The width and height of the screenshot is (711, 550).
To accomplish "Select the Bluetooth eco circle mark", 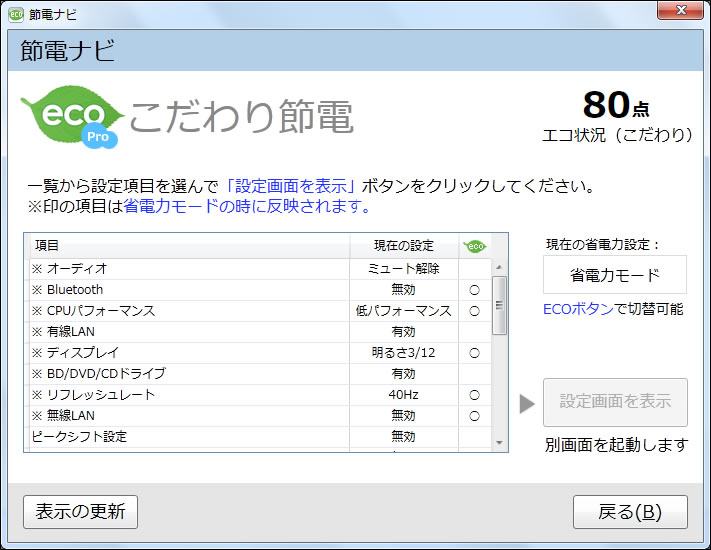I will coord(474,290).
